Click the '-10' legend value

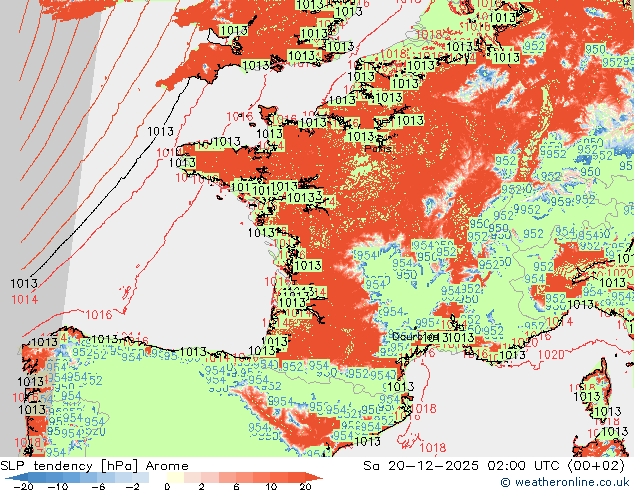click(58, 486)
